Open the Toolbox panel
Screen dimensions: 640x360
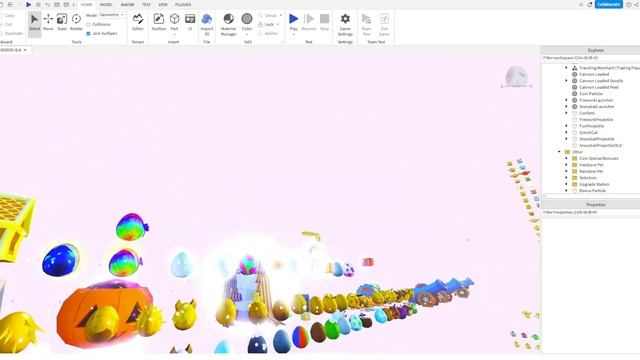coord(159,22)
